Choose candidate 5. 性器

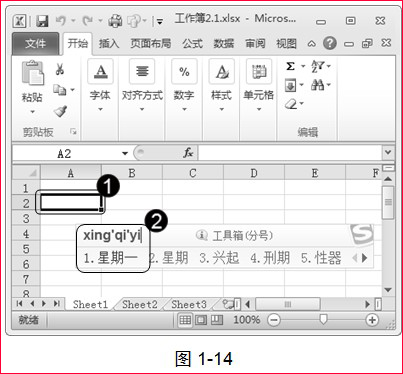(321, 258)
